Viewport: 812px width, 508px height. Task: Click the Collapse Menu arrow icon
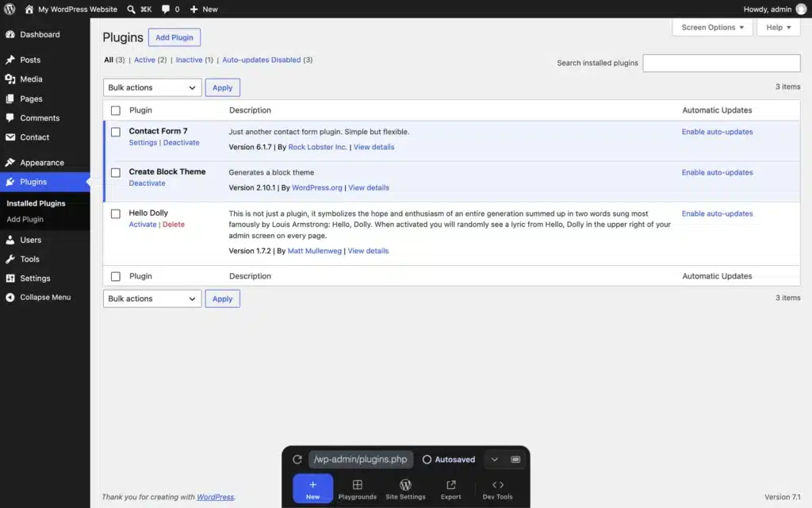[10, 297]
